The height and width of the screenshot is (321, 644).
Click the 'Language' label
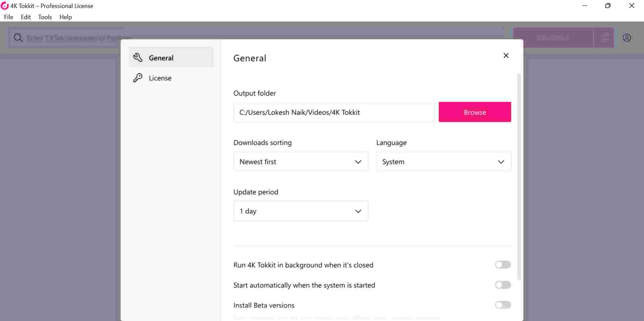[391, 142]
